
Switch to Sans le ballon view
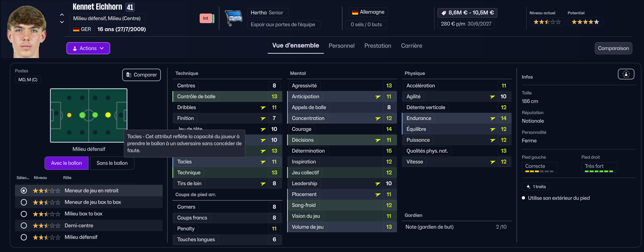112,163
